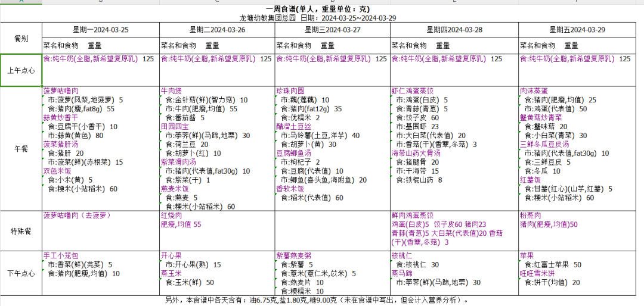Click the 食:红富士苹果 50 row
This screenshot has width=644, height=306.
(553, 264)
